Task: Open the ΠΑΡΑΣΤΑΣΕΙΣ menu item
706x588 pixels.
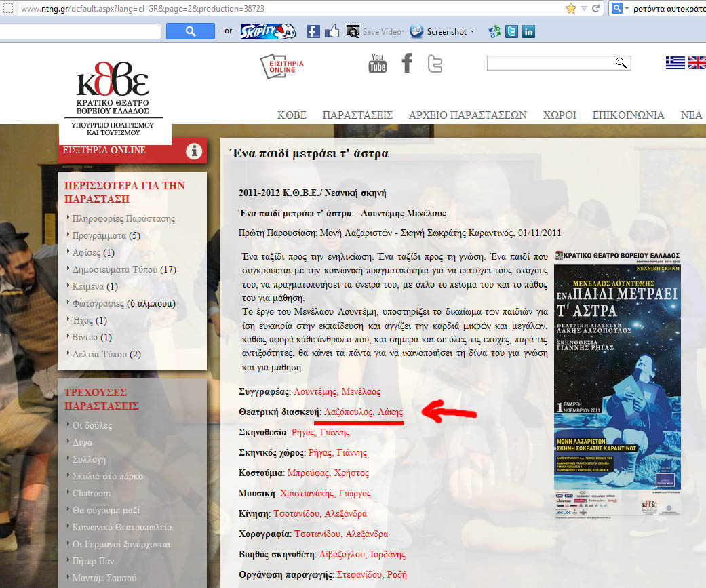Action: pyautogui.click(x=357, y=115)
